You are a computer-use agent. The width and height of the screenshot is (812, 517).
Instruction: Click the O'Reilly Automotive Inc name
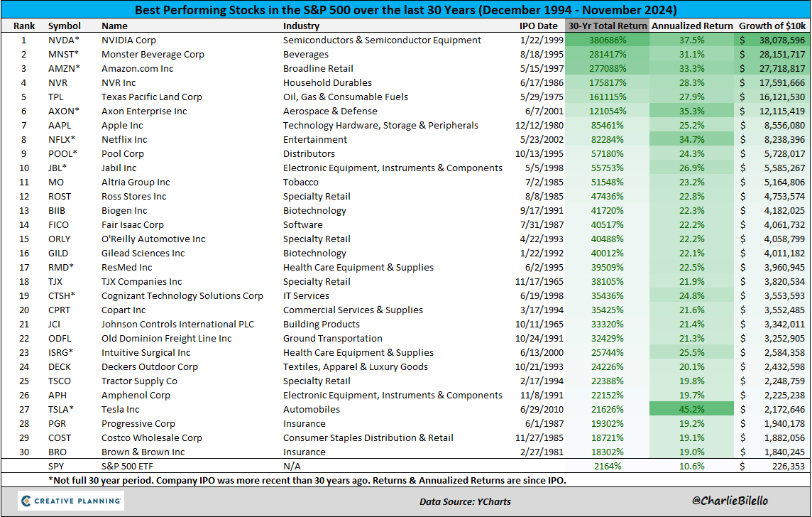coord(153,239)
